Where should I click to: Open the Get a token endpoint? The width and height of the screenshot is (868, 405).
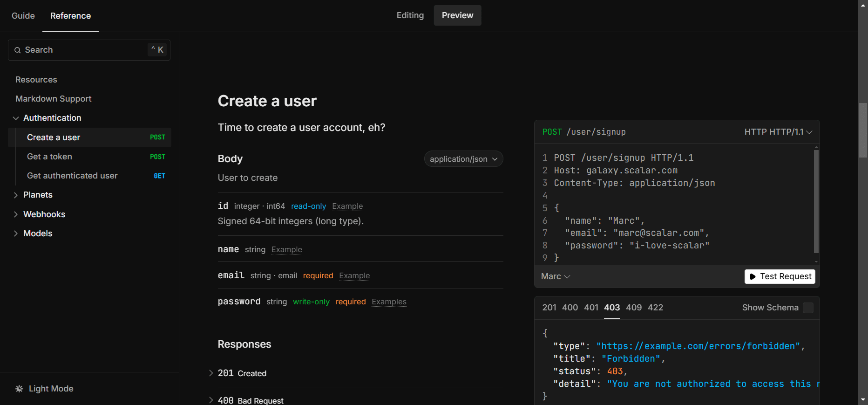point(90,157)
